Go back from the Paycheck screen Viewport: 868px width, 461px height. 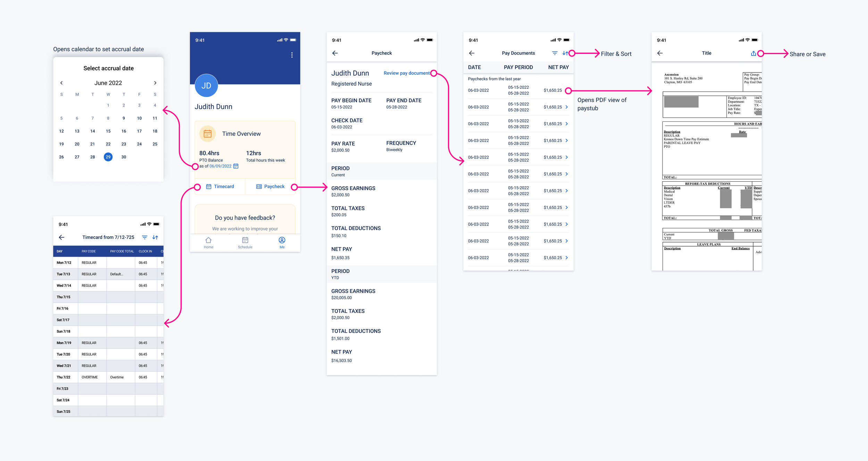pyautogui.click(x=335, y=53)
